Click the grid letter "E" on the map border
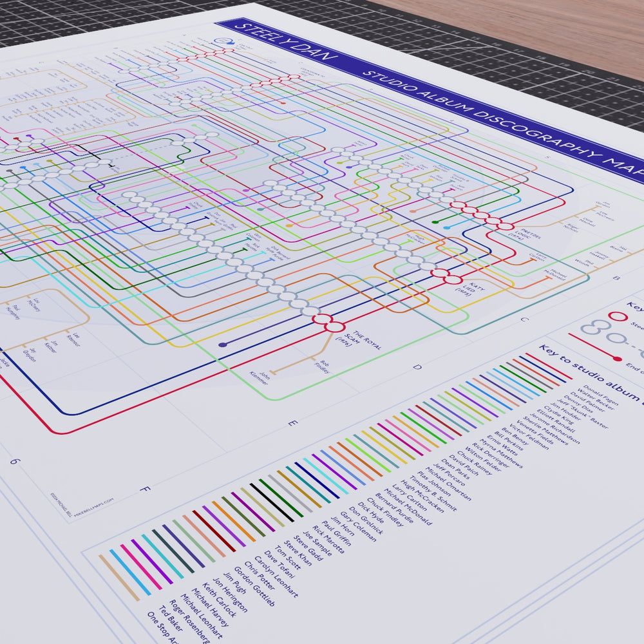This screenshot has height=644, width=644. pos(292,424)
